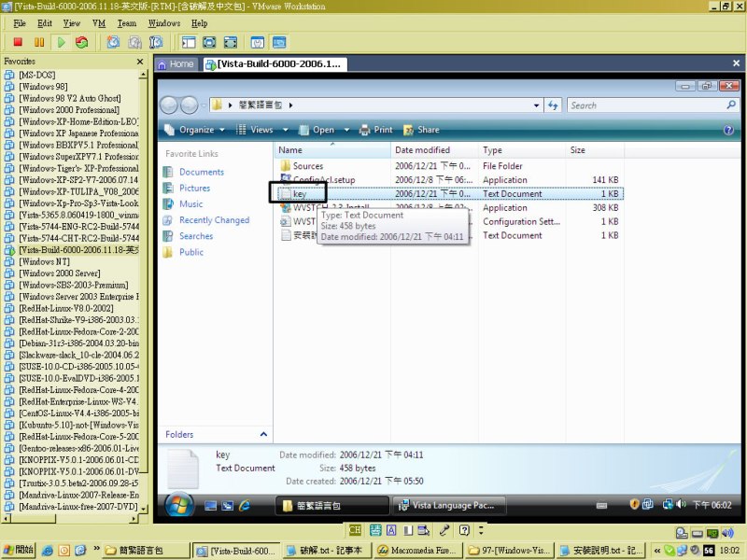
Task: Click the Console view toolbar icon
Action: (x=279, y=42)
